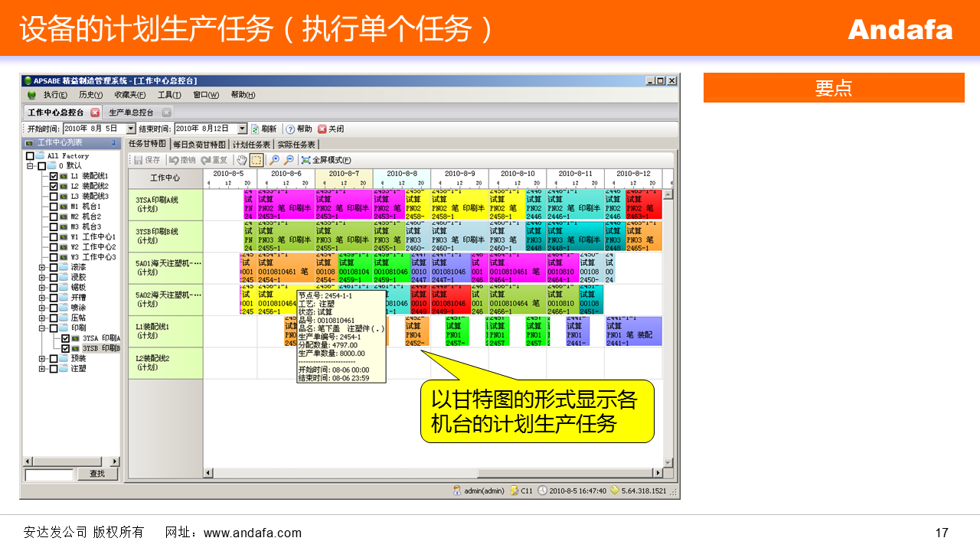Image resolution: width=980 pixels, height=551 pixels.
Task: Click the red 关闭 close icon in toolbar
Action: point(322,129)
